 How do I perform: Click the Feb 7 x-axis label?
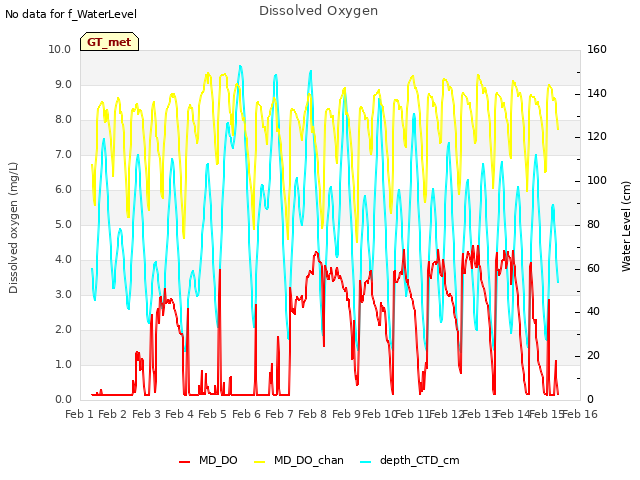279,414
